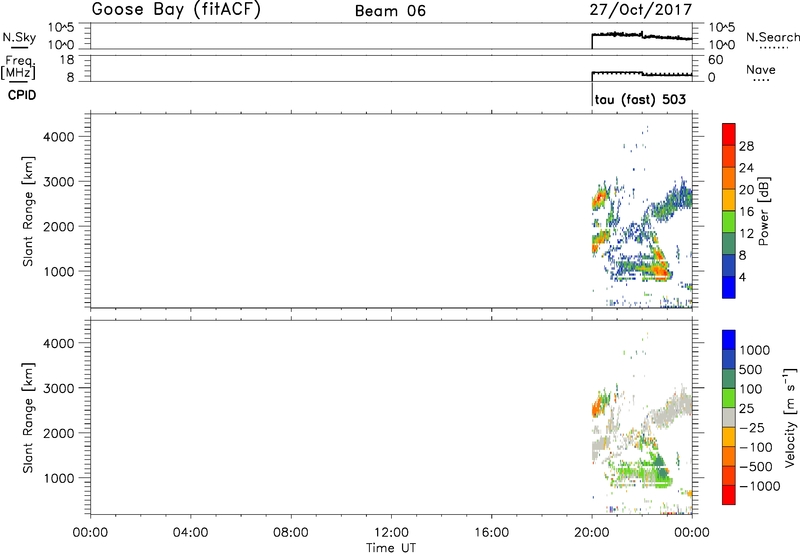This screenshot has width=800, height=554.
Task: Click the 10^5 label beside N.Sky
Action: pyautogui.click(x=61, y=28)
